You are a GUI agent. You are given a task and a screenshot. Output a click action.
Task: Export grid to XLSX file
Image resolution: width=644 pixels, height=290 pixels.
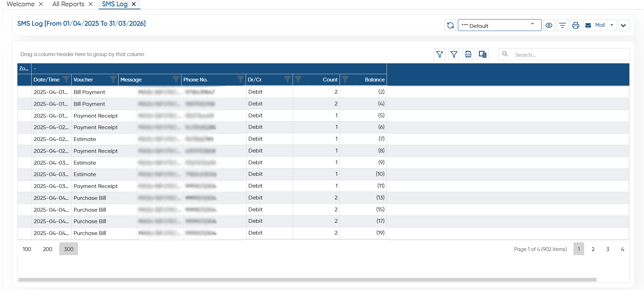(468, 54)
